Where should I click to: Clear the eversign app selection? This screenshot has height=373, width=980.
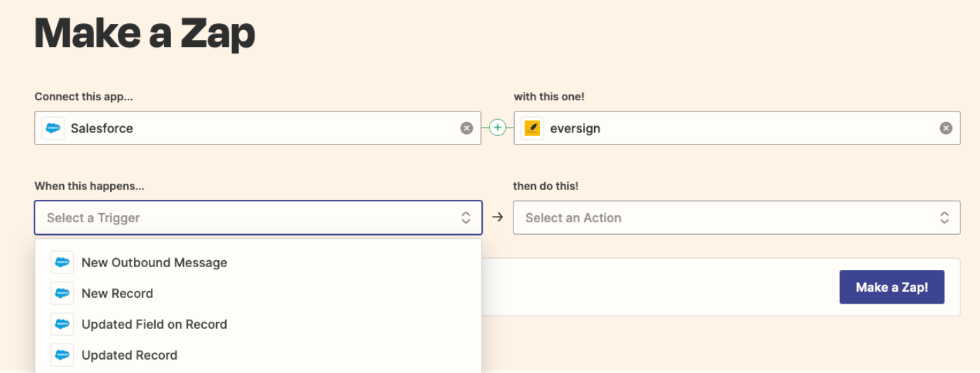(946, 128)
